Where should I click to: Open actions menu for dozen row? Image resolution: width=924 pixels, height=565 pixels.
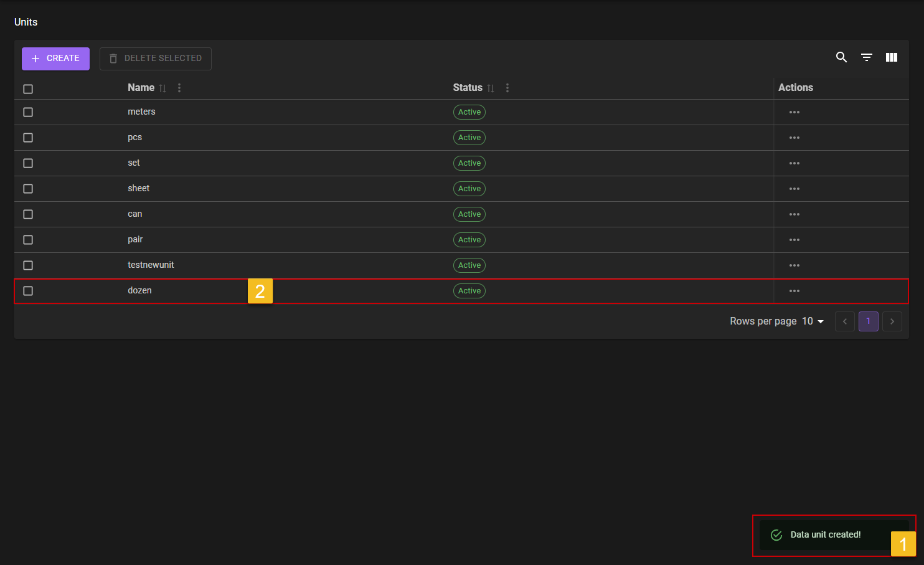794,291
